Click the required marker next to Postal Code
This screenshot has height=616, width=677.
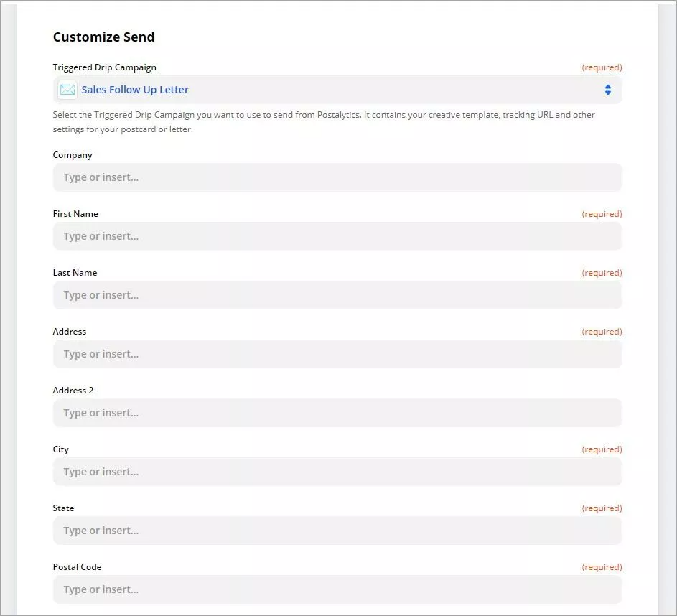602,566
